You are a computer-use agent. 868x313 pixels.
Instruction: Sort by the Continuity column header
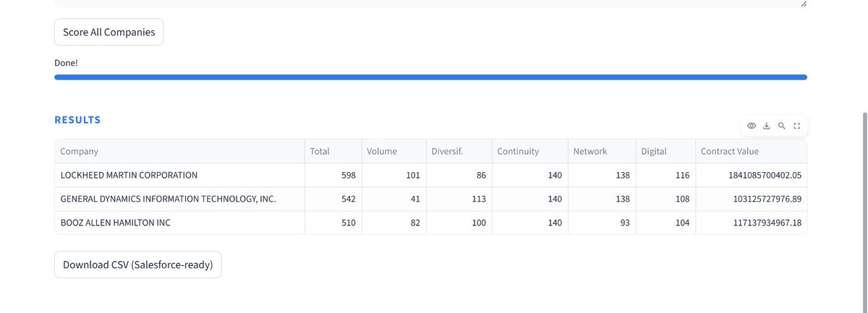click(529, 151)
